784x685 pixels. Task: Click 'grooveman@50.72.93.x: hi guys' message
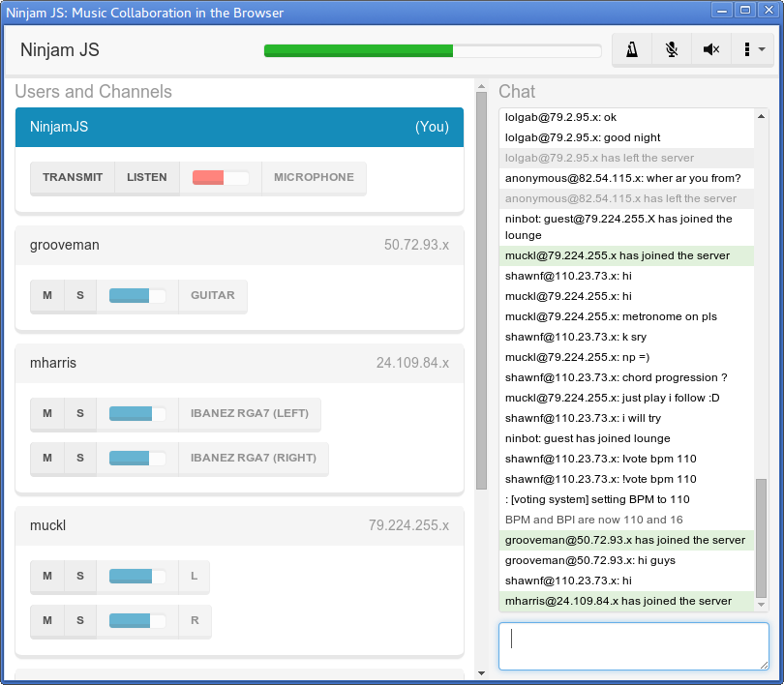626,560
